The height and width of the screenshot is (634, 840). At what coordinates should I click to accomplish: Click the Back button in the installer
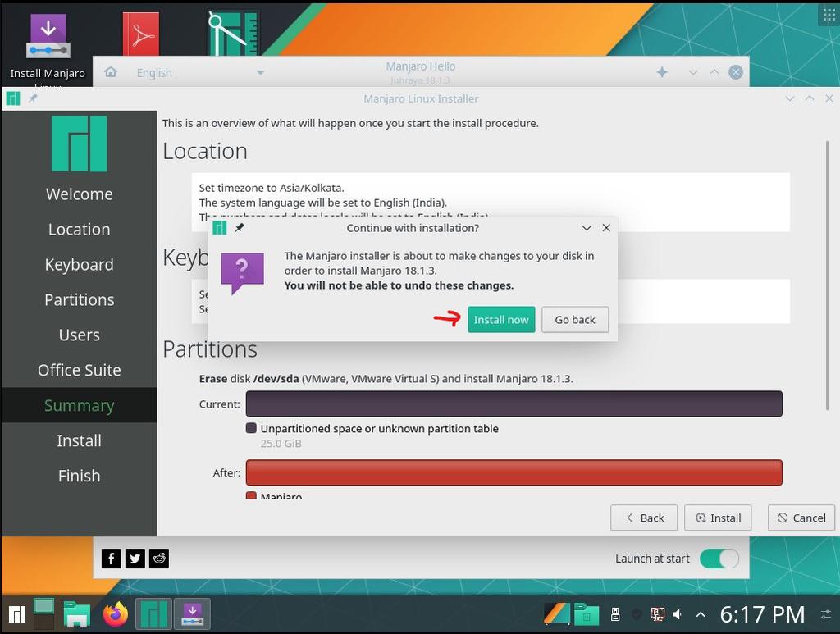click(x=644, y=518)
